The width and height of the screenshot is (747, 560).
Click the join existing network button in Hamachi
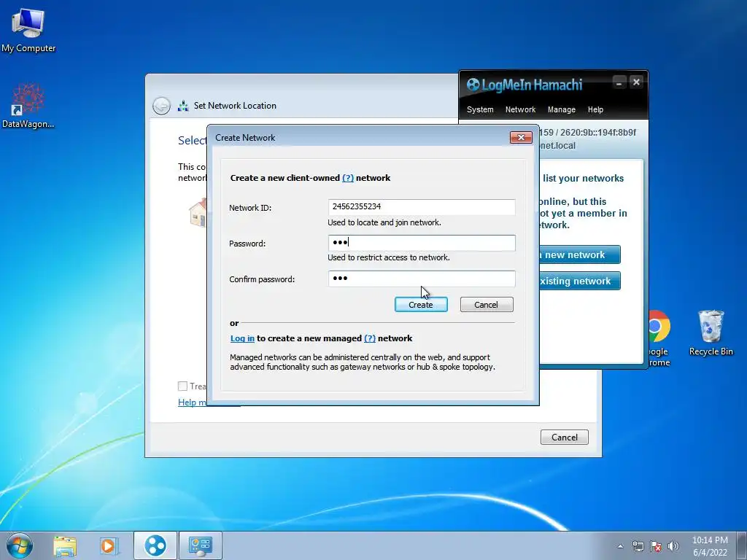point(580,281)
